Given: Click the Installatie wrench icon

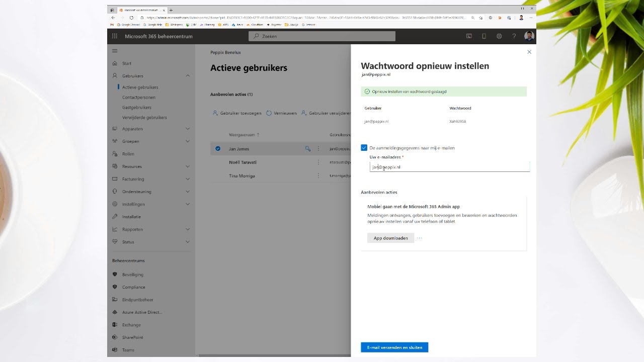Looking at the screenshot, I should (115, 217).
